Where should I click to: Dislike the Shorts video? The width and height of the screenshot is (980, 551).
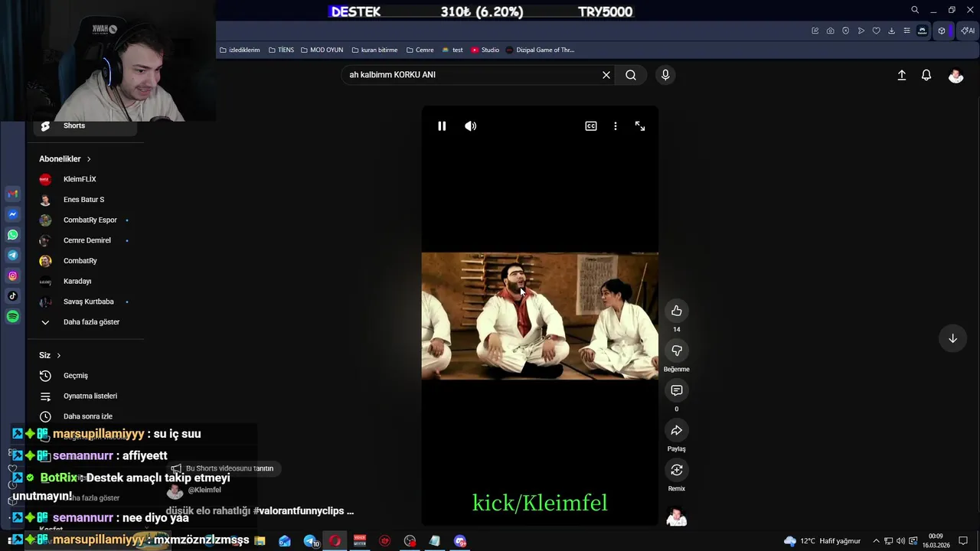677,350
